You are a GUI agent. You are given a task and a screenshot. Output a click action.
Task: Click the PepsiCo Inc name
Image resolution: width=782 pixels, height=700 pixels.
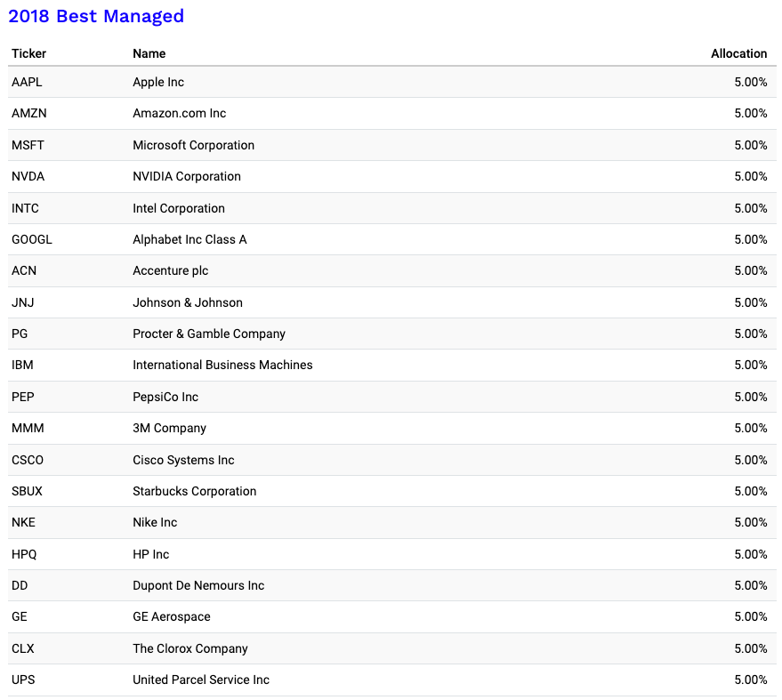(x=165, y=397)
